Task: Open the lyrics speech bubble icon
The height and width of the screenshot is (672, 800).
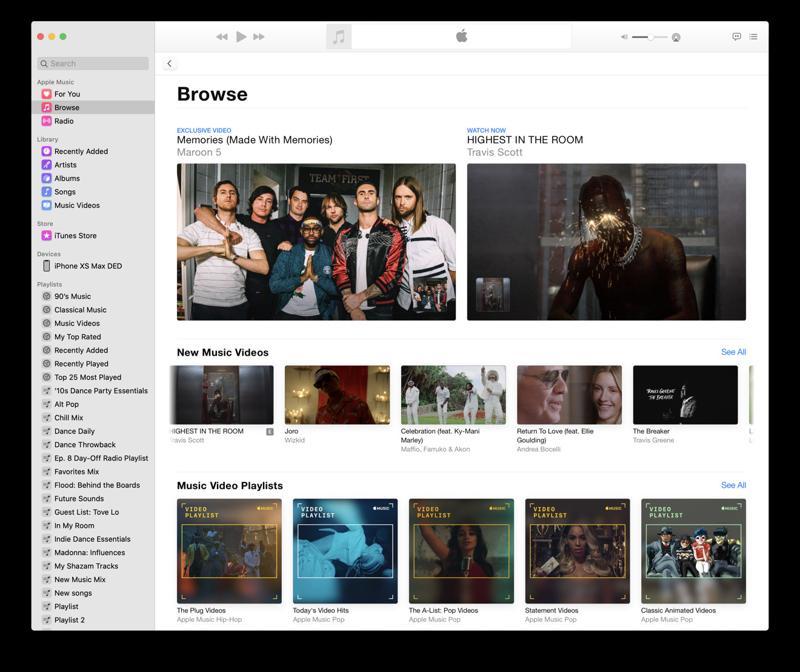Action: [736, 37]
